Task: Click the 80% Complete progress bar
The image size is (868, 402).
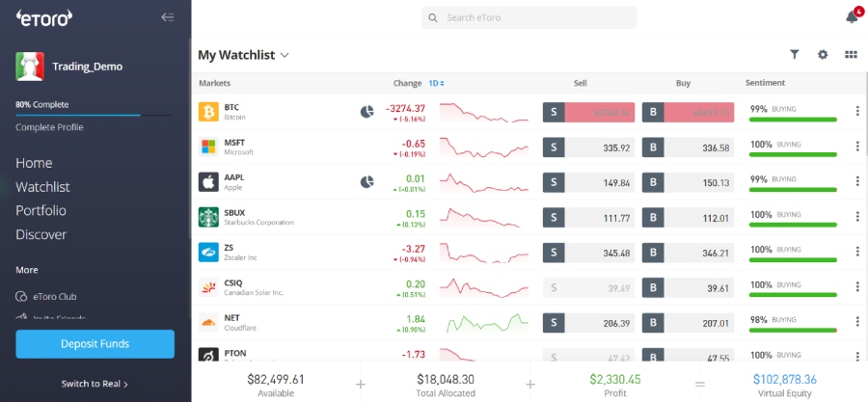Action: tap(94, 115)
